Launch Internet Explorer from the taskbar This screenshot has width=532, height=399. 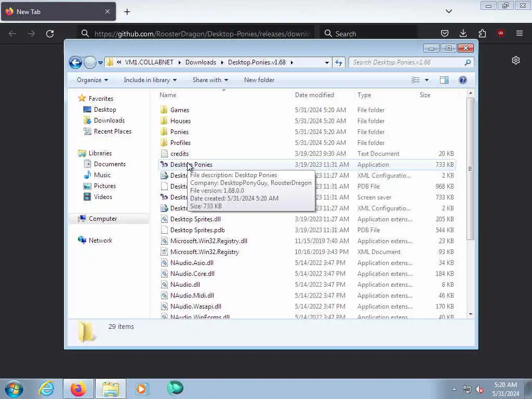point(46,389)
